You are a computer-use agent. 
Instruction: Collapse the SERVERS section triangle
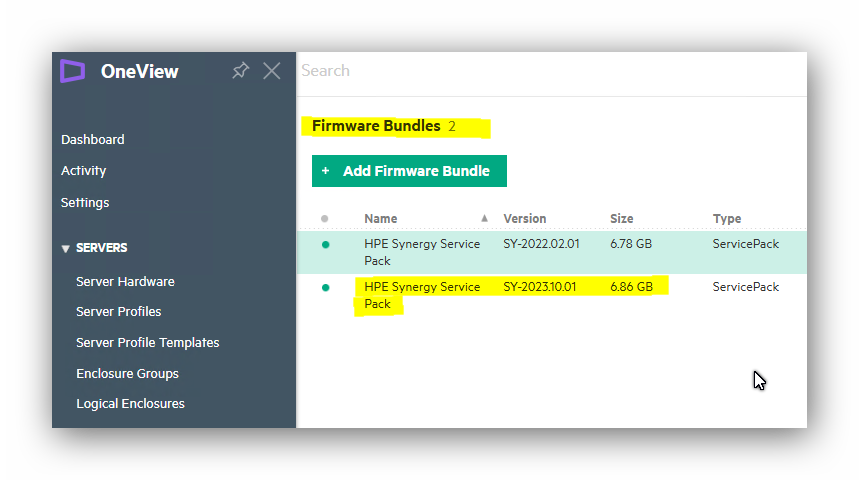coord(65,249)
